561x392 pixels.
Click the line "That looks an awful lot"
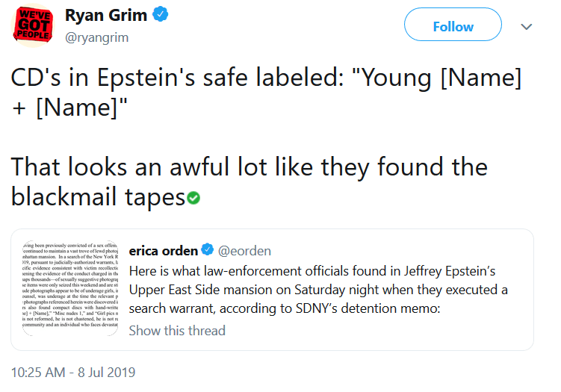[x=249, y=167]
